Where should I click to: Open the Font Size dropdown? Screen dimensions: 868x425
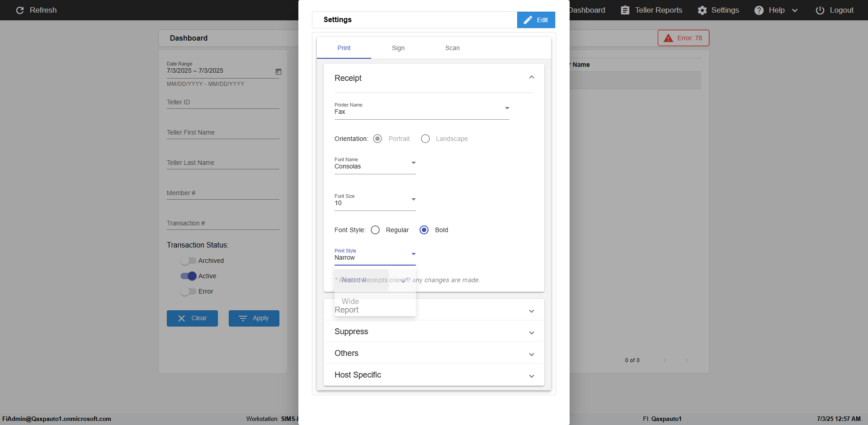click(375, 200)
